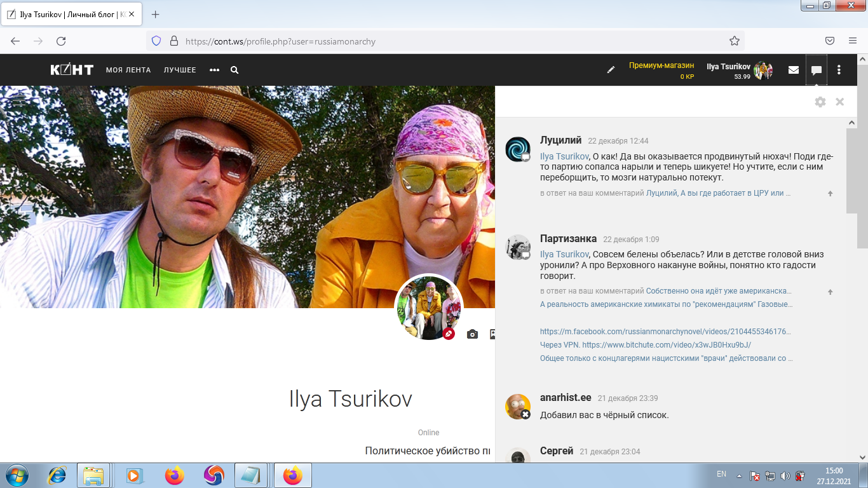Open the ЛУЧШЕЕ menu item
Image resolution: width=868 pixels, height=488 pixels.
point(180,70)
